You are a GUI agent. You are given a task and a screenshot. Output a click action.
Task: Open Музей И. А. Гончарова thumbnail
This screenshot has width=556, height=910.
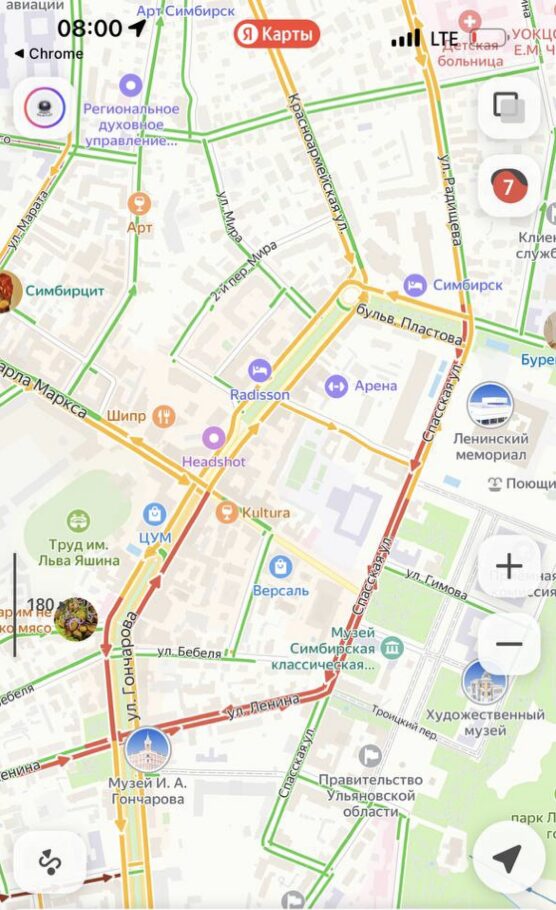147,749
